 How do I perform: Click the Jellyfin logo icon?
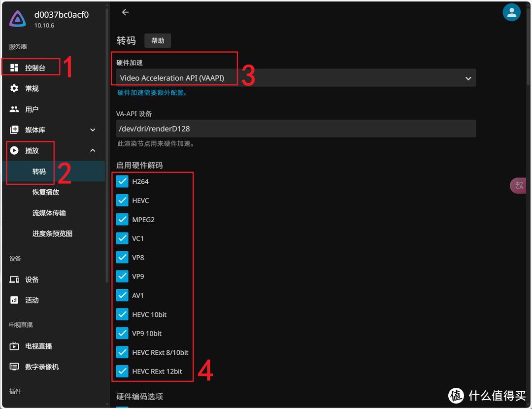point(18,19)
